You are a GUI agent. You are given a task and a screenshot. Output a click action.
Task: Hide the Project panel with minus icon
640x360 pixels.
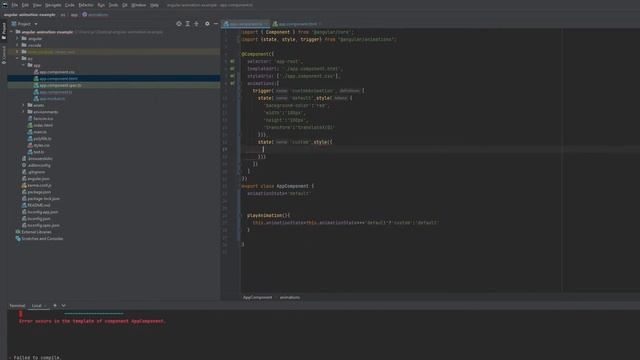pos(216,24)
